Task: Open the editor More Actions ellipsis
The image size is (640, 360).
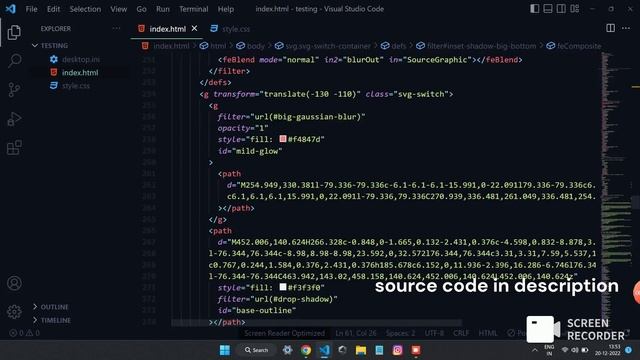Action: pyautogui.click(x=626, y=28)
